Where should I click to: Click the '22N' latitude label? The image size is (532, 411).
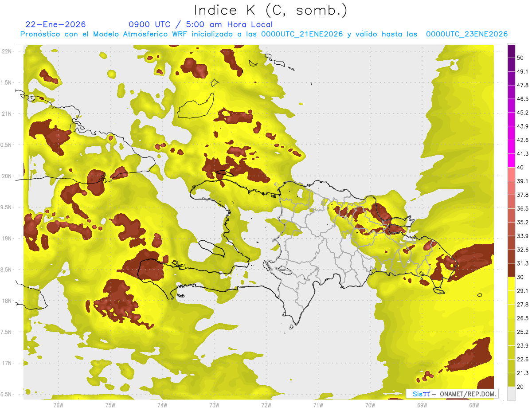[7, 51]
